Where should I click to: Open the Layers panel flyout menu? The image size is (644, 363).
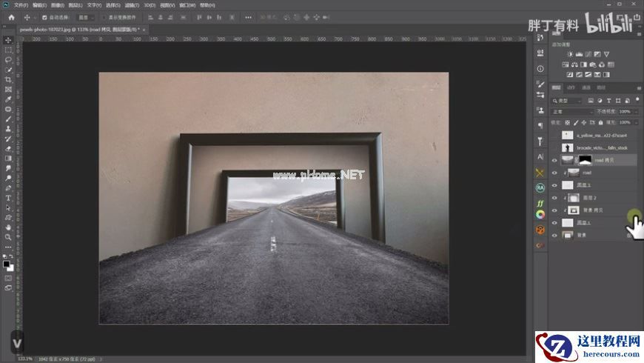[x=639, y=88]
